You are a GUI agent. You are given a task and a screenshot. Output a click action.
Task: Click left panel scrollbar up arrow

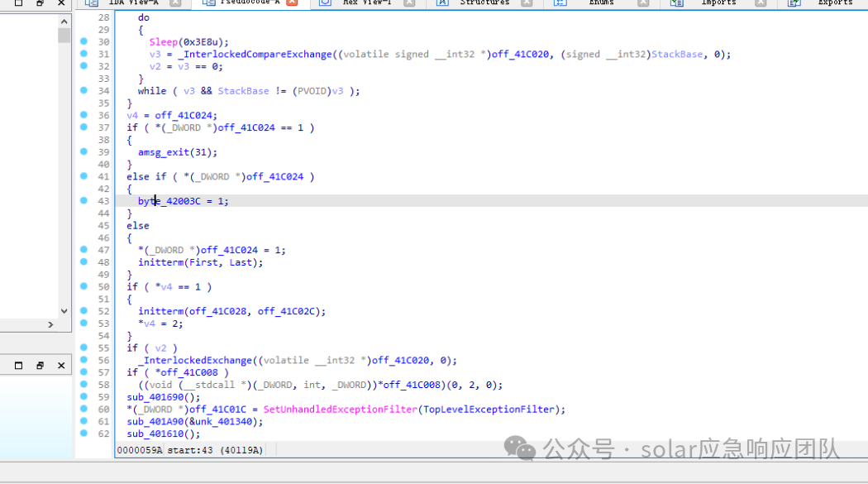(x=64, y=22)
